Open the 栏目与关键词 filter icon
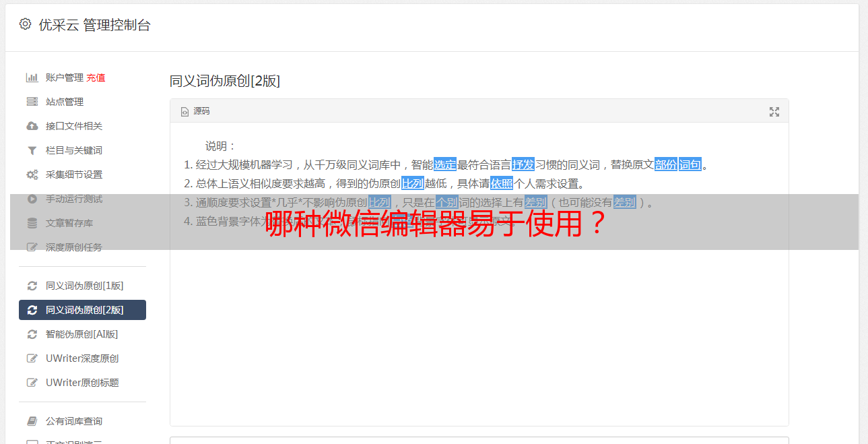 32,150
